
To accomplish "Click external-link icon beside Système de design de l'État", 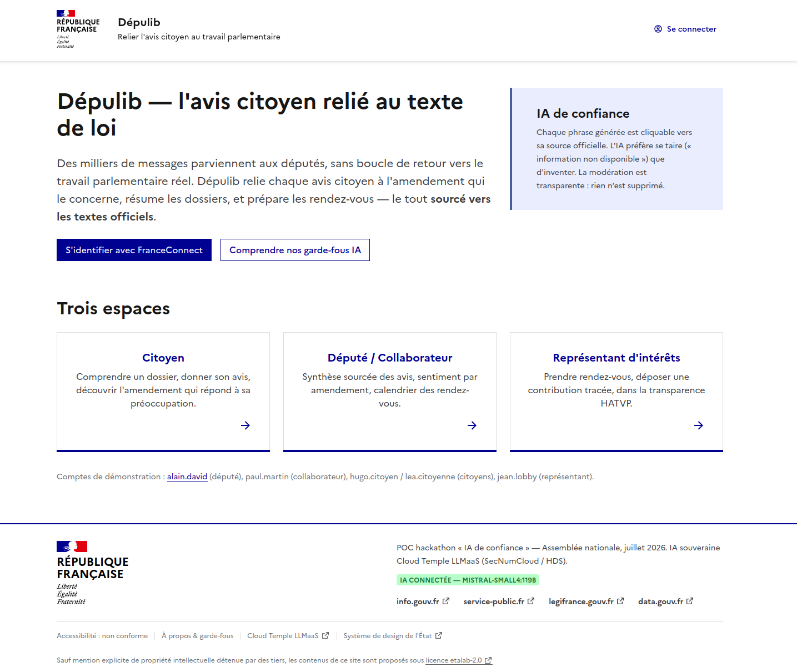I will coord(439,635).
